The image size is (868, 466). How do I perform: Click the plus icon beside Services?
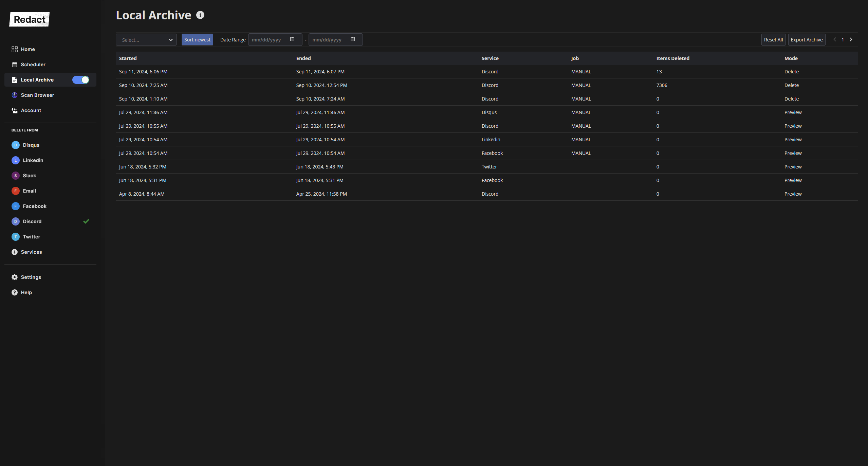tap(15, 252)
